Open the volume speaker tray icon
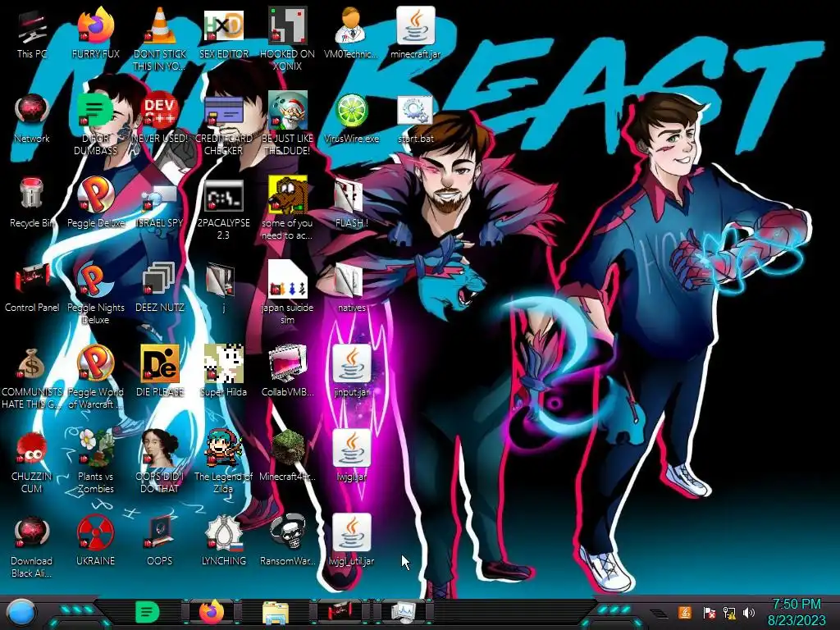This screenshot has width=840, height=630. click(749, 613)
